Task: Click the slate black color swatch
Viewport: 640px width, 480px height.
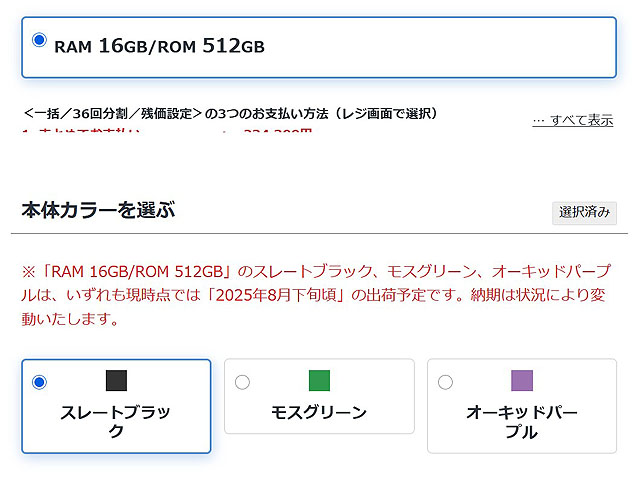Action: (117, 380)
